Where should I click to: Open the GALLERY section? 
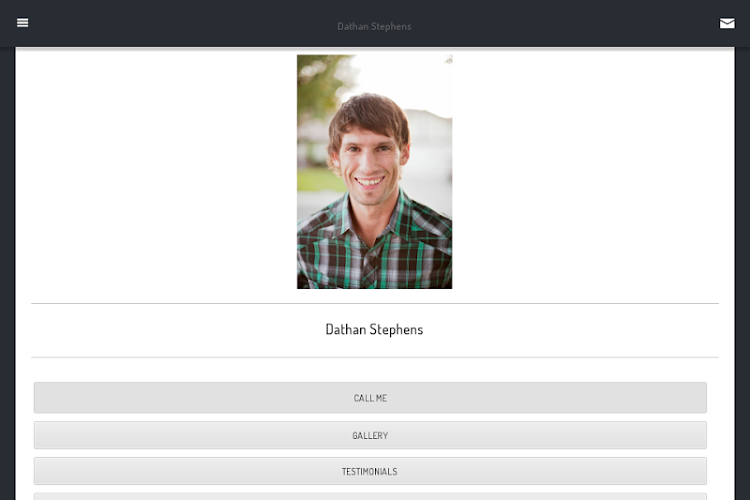pos(370,435)
